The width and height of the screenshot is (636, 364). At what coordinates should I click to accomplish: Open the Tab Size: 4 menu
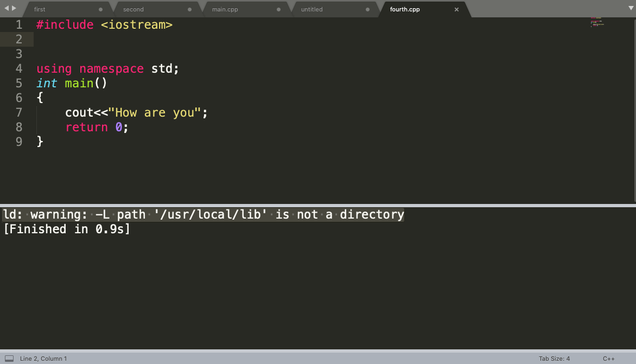tap(554, 359)
